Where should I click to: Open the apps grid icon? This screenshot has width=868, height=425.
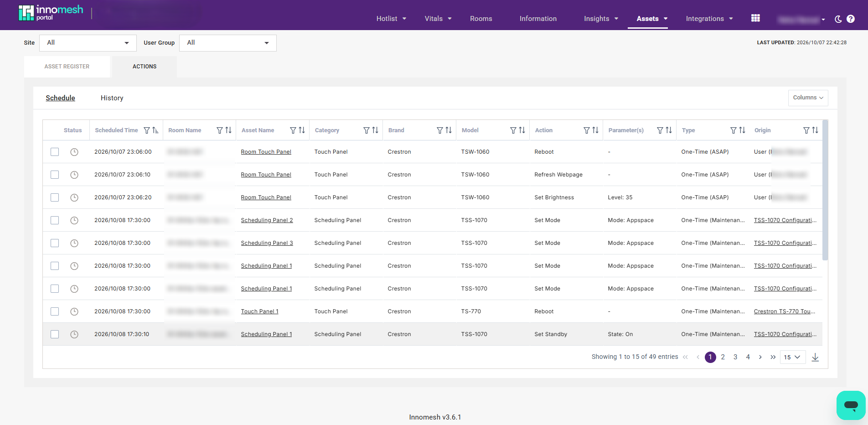click(755, 18)
